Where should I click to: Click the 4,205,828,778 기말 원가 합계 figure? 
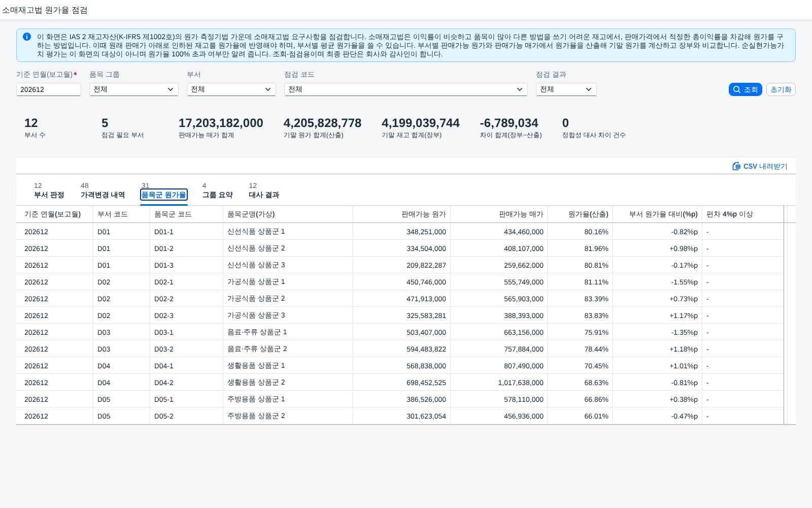point(322,123)
